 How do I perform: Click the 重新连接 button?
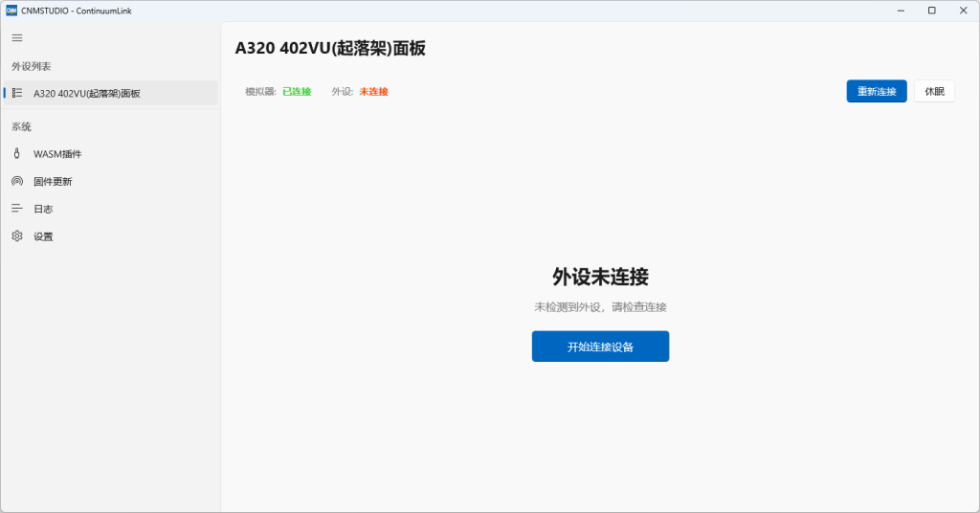click(877, 91)
